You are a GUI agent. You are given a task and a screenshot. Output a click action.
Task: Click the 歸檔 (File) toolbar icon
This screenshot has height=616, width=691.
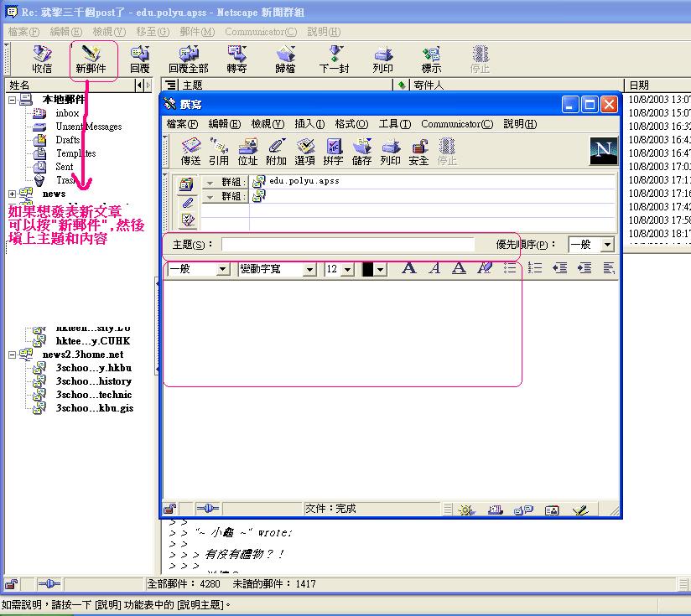[285, 60]
